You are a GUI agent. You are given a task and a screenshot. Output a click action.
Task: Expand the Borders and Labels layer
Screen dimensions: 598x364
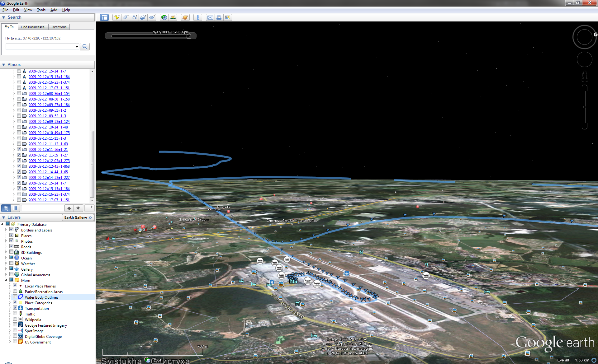click(6, 230)
